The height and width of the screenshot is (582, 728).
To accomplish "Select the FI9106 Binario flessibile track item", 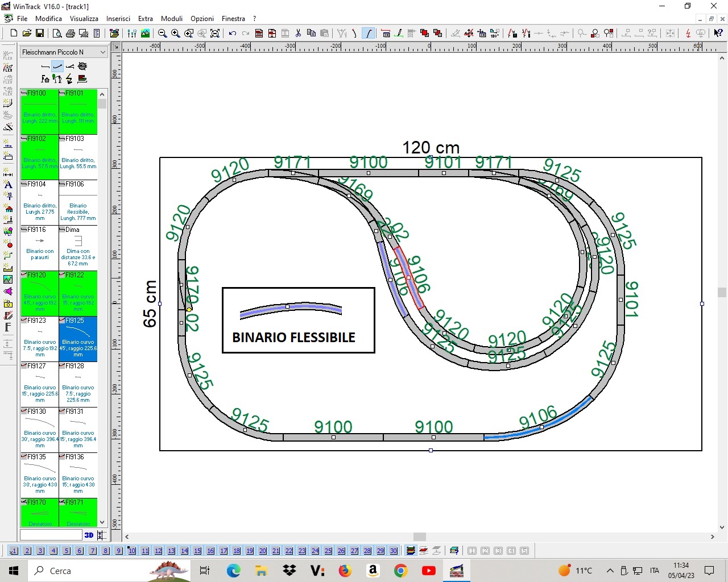I will tap(78, 202).
